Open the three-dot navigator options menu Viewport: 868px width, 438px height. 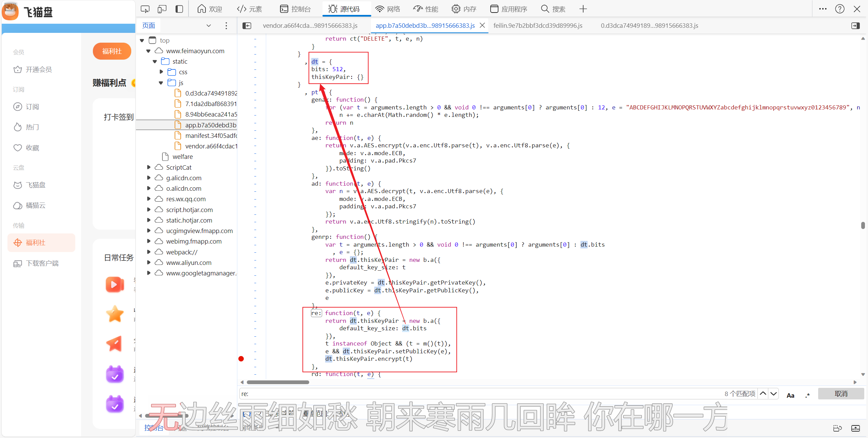[x=226, y=26]
